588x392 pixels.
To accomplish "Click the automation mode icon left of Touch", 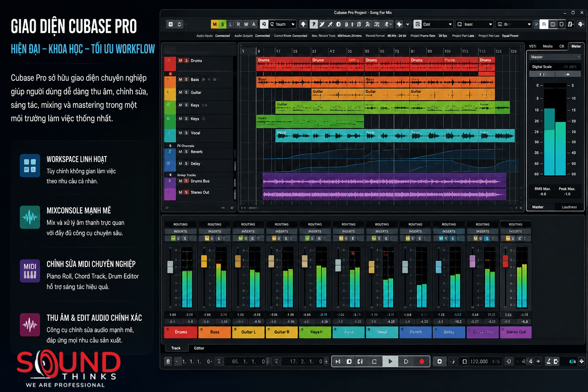I will [x=264, y=24].
